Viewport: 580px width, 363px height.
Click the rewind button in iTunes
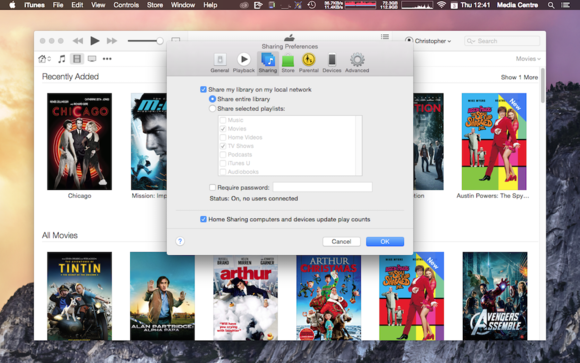point(78,41)
